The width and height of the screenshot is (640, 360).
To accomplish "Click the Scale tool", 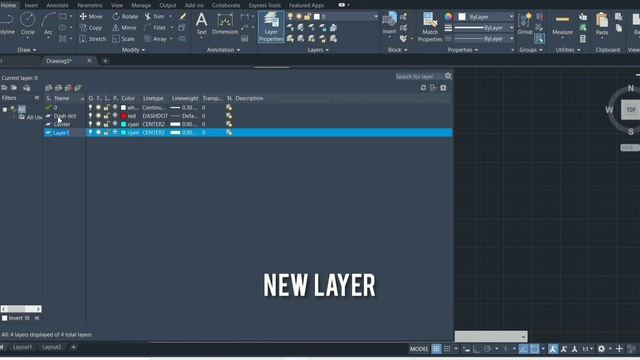I will 123,39.
